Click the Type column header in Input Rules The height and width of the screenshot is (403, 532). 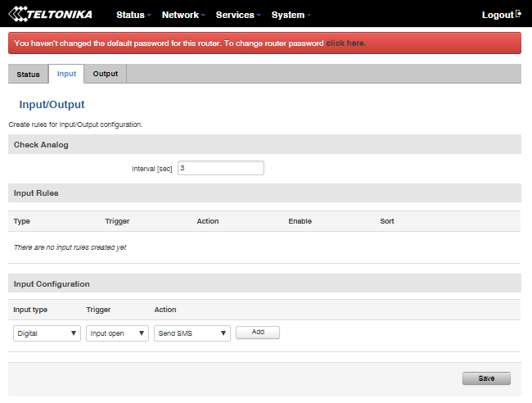tap(22, 221)
